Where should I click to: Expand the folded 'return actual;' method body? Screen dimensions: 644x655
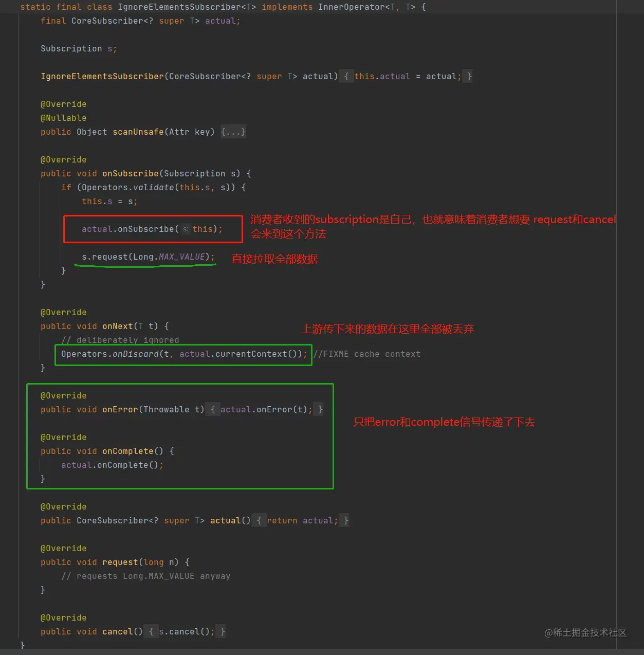pyautogui.click(x=259, y=521)
